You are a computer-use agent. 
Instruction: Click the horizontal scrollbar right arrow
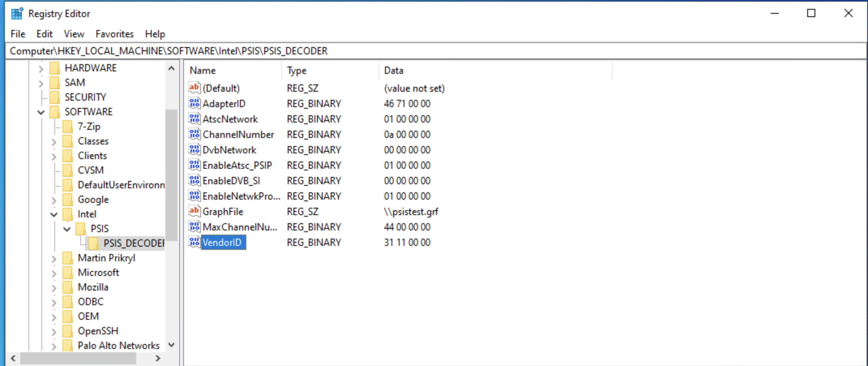[x=158, y=358]
